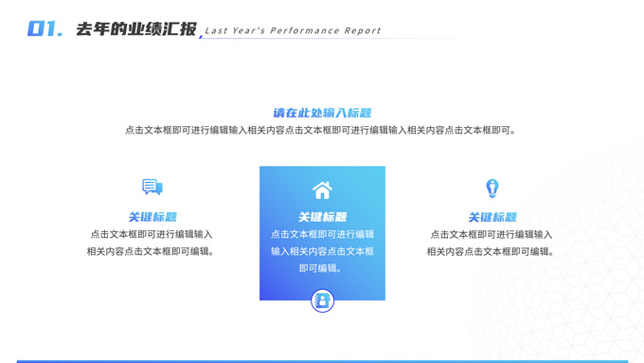Click the contact book circle icon
The image size is (644, 363).
tap(322, 300)
